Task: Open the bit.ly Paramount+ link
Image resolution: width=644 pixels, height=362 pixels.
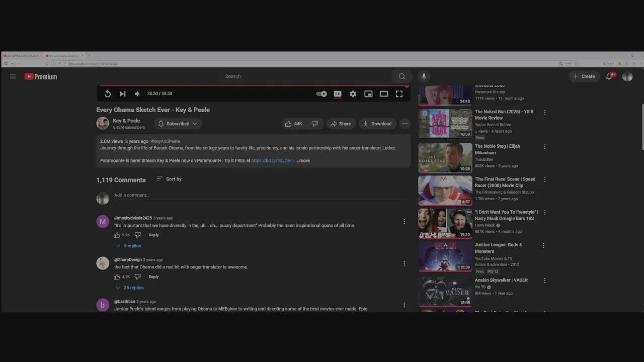Action: 272,161
